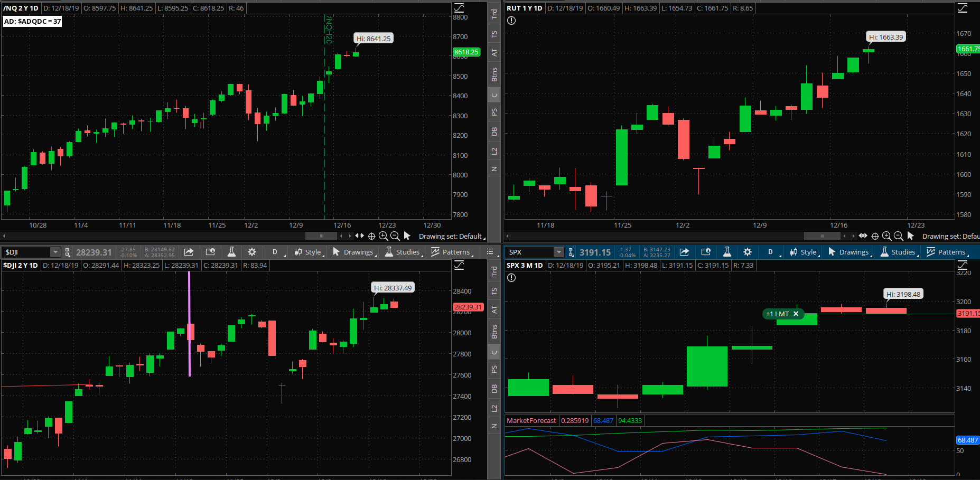980x480 pixels.
Task: Open the Studies menu in the SPX toolbar
Action: coord(899,252)
